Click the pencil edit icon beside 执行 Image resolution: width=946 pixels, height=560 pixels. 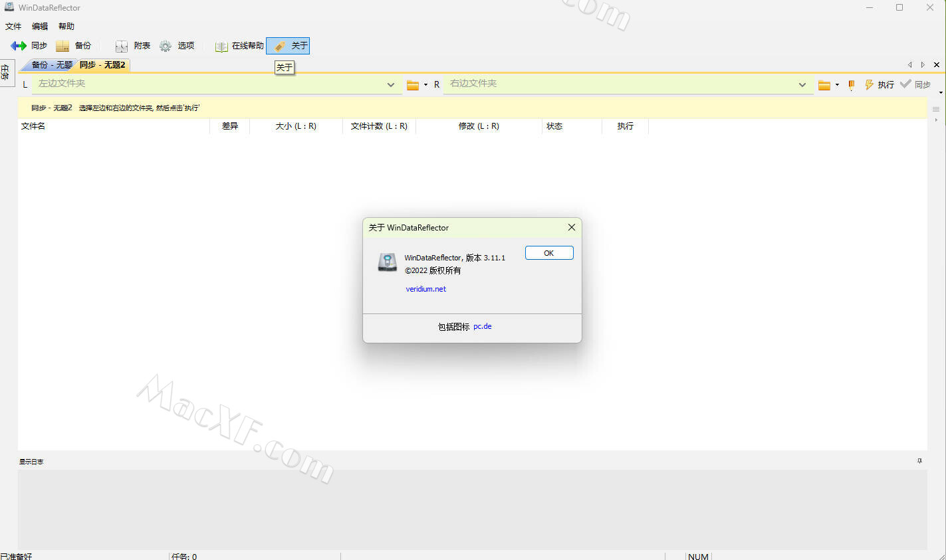coord(852,85)
